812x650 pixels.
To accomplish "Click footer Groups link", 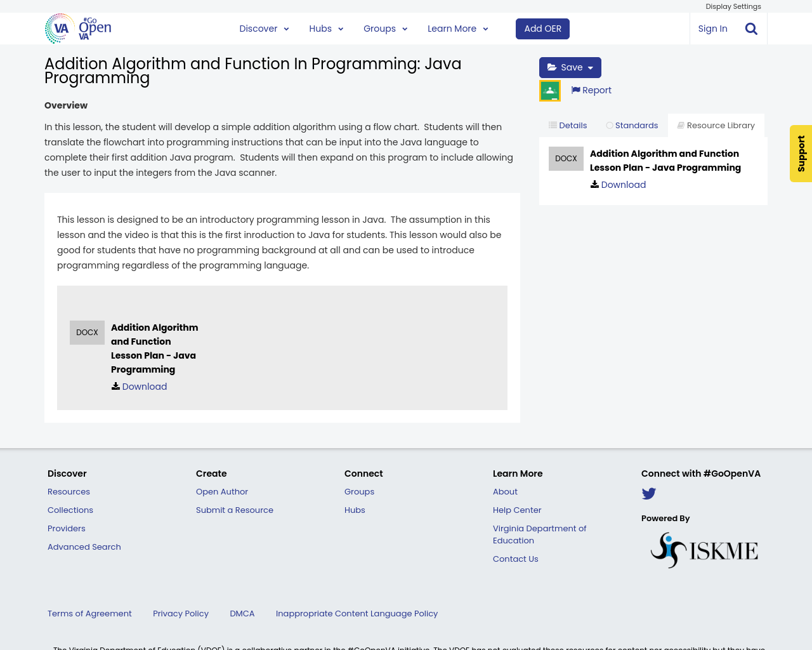I will [359, 492].
